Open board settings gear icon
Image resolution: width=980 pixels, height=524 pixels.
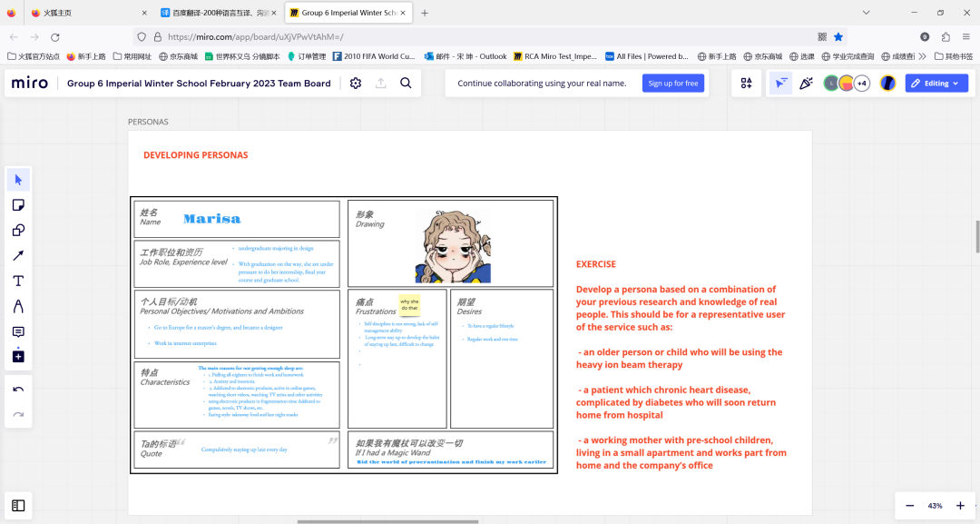[356, 84]
